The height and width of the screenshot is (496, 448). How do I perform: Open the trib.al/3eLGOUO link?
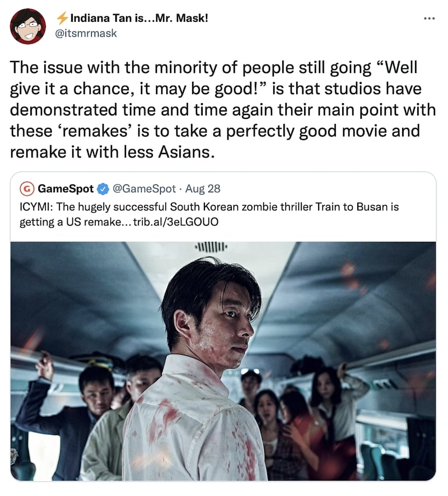[x=176, y=222]
